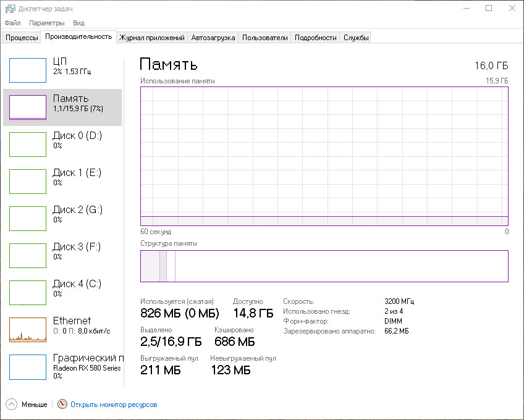Viewport: 524px width, 420px height.
Task: Select the Диск 1 (E:) graph icon
Action: (28, 182)
